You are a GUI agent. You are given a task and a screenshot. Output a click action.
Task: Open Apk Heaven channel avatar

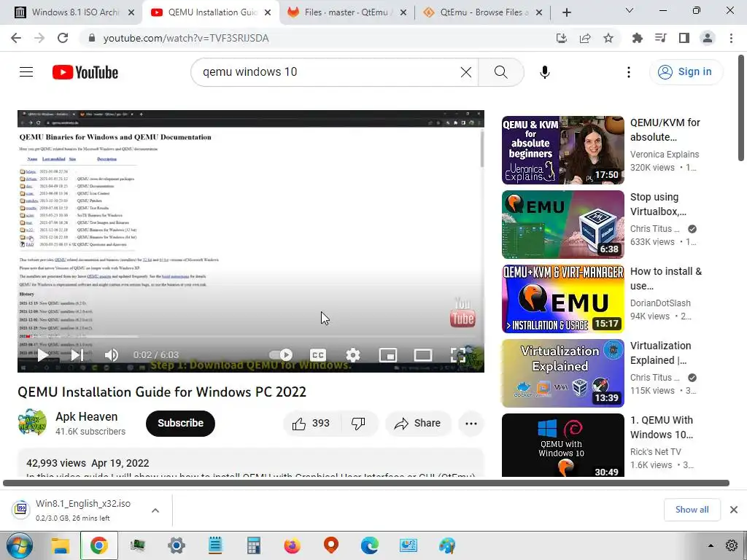[x=32, y=423]
